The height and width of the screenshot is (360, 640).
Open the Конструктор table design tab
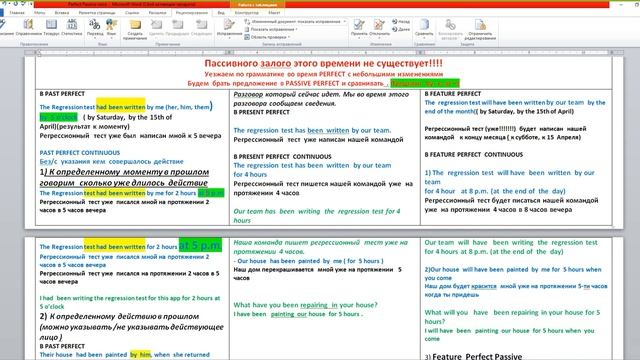247,13
